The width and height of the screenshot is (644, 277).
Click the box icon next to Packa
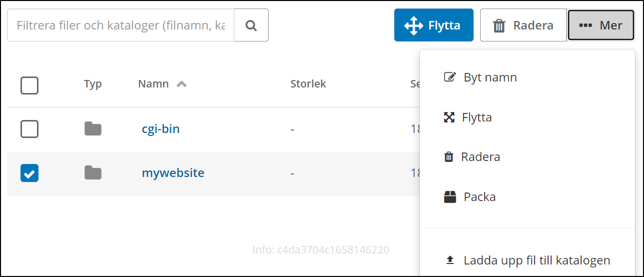pos(450,197)
